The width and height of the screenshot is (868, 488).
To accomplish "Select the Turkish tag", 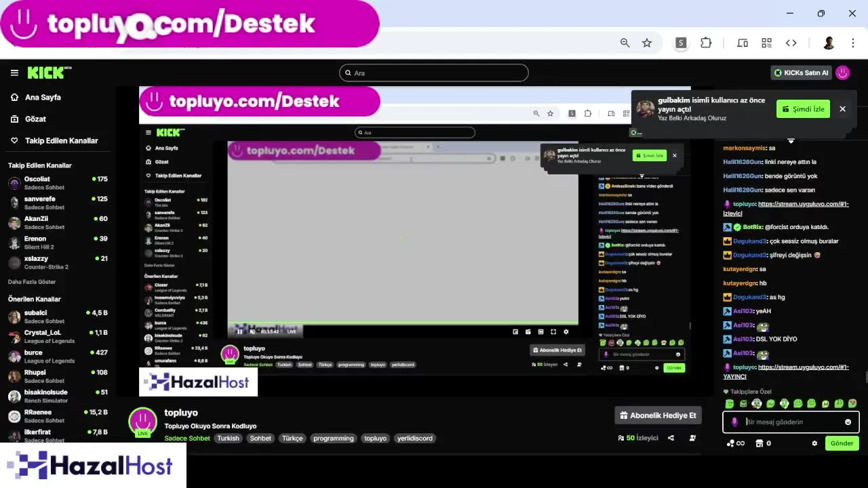I will (x=229, y=438).
